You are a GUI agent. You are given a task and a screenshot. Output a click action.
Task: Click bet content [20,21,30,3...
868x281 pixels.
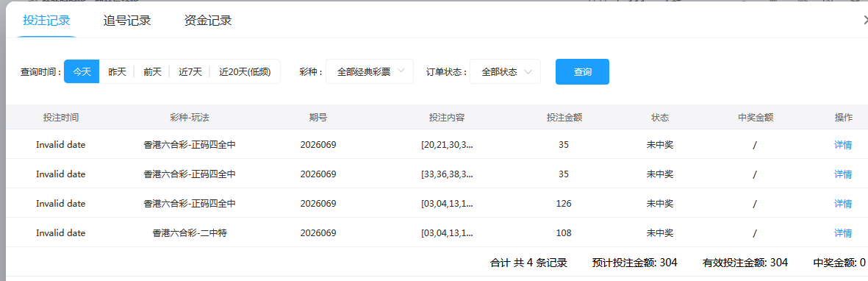(448, 145)
